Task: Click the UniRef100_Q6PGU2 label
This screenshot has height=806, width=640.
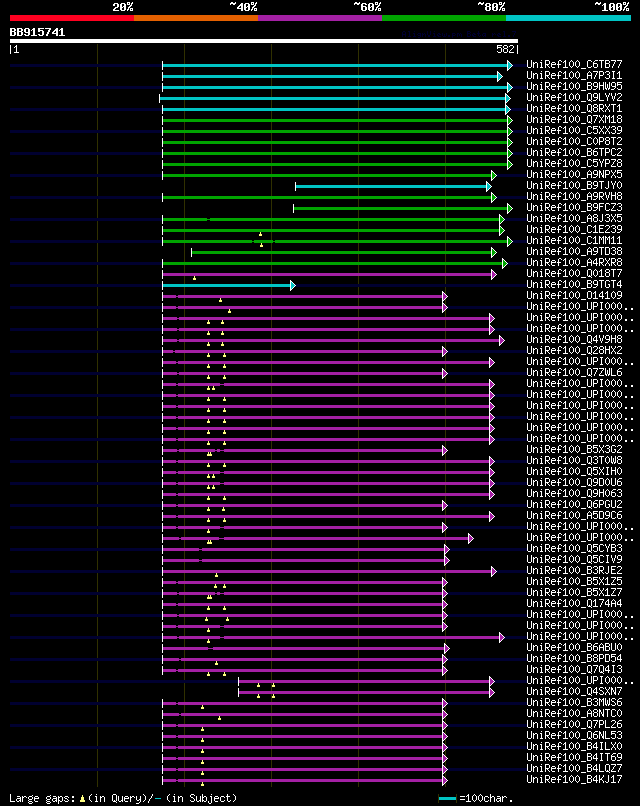Action: click(574, 504)
